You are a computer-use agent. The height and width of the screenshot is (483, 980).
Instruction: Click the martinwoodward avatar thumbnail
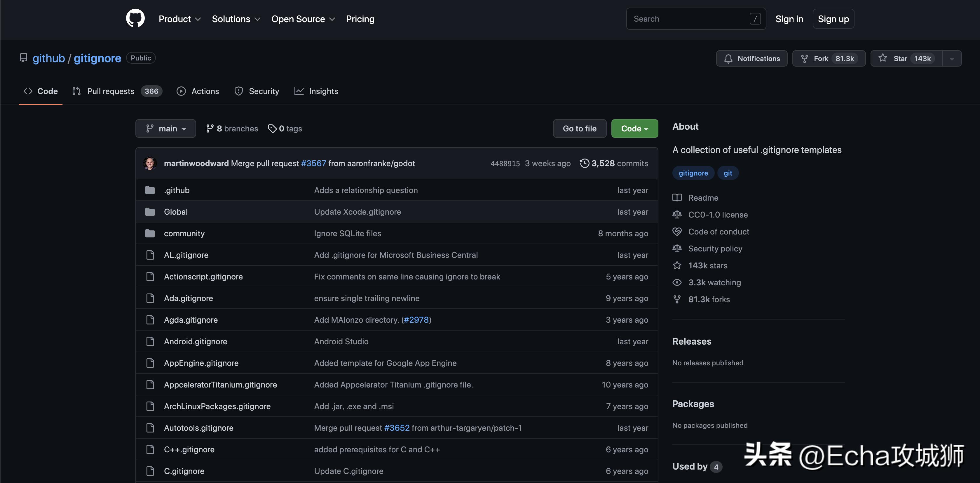click(150, 163)
